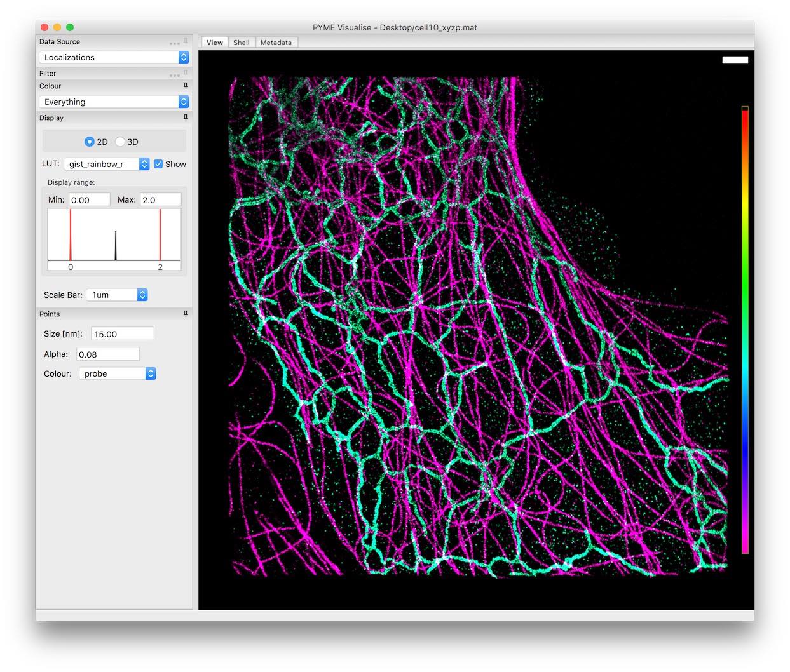
Task: Click the Filter panel pin icon
Action: (x=186, y=73)
